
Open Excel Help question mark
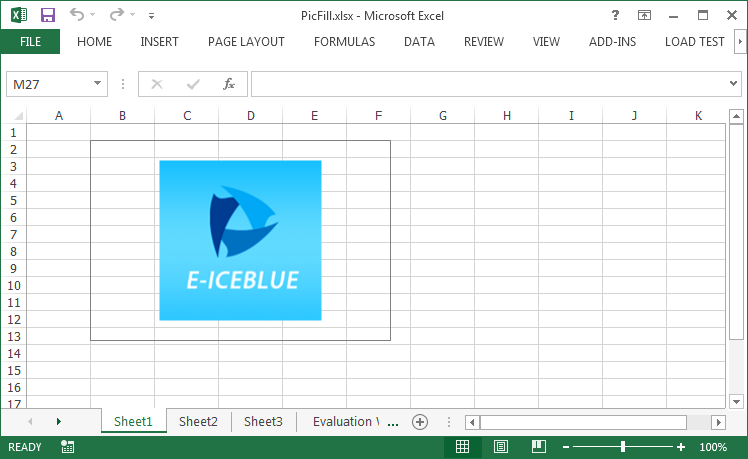coord(615,15)
